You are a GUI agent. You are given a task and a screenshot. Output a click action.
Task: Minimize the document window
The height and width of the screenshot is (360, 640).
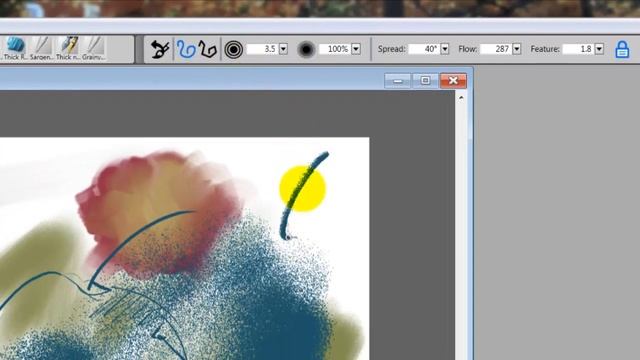click(x=397, y=81)
